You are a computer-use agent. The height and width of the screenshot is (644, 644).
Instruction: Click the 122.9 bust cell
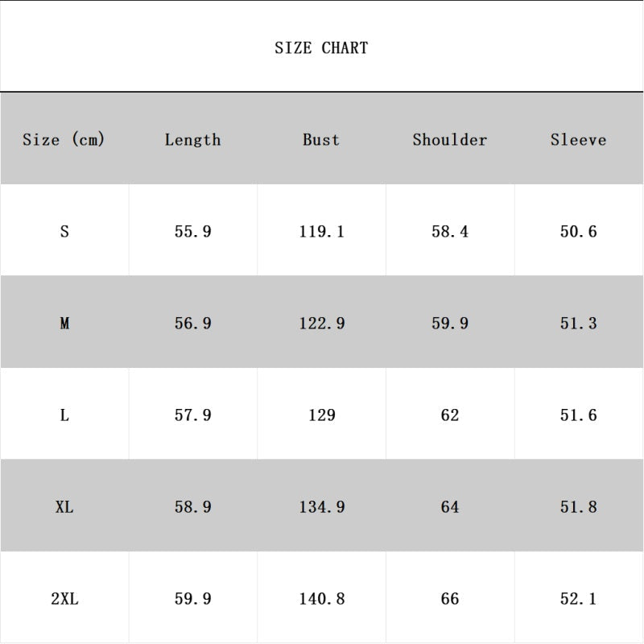click(321, 324)
